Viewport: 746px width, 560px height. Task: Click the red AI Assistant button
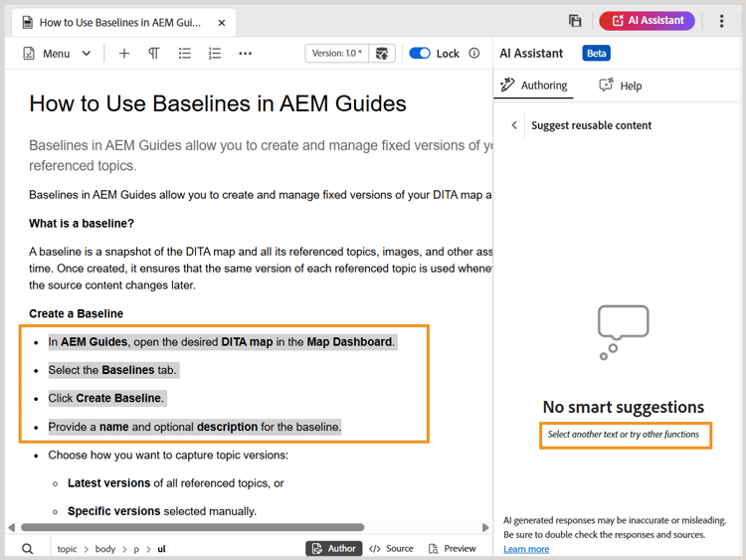pos(647,21)
